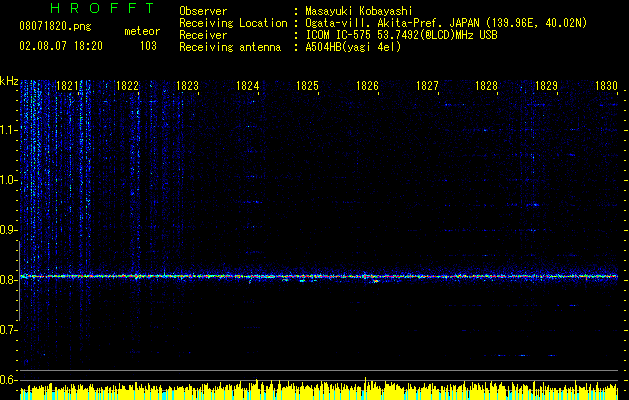The height and width of the screenshot is (400, 629).
Task: Click the 1827 time marker
Action: (427, 86)
